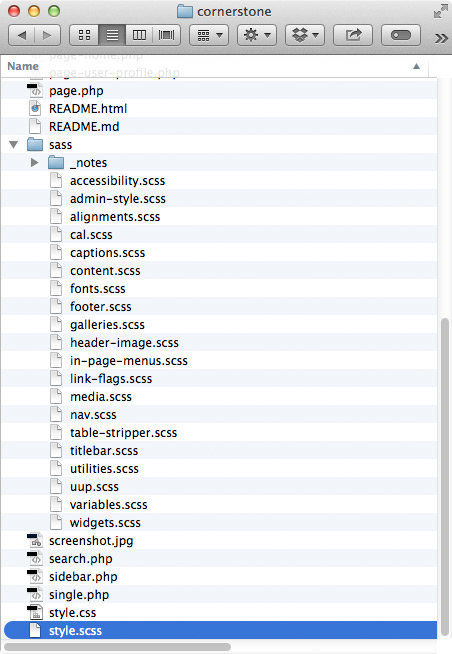Go forward with the toolbar forward arrow
The height and width of the screenshot is (654, 452).
[47, 35]
